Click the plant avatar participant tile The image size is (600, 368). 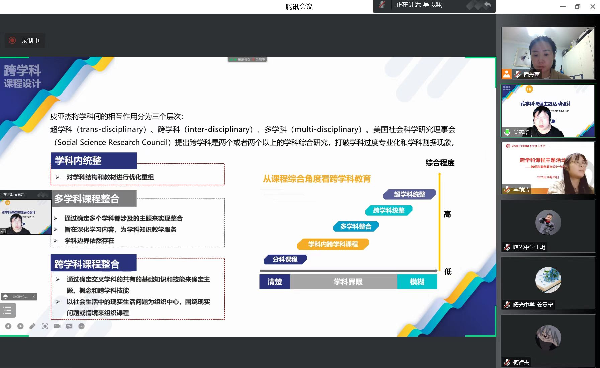click(548, 283)
